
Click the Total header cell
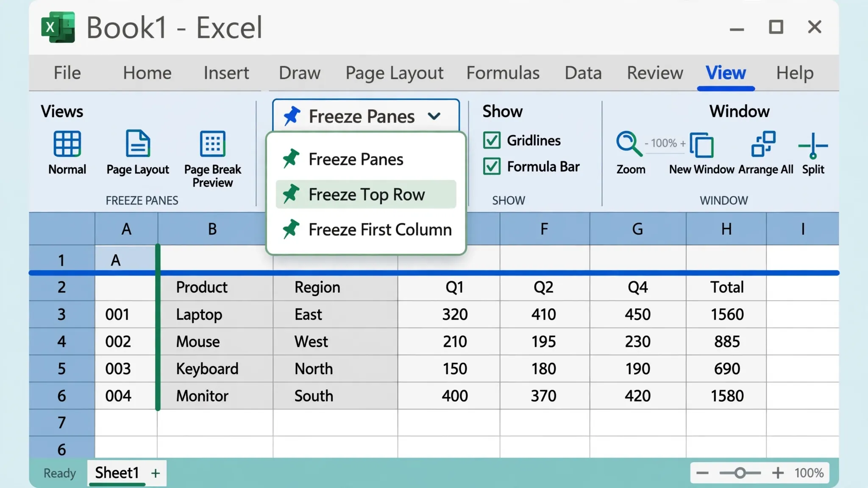(x=726, y=287)
